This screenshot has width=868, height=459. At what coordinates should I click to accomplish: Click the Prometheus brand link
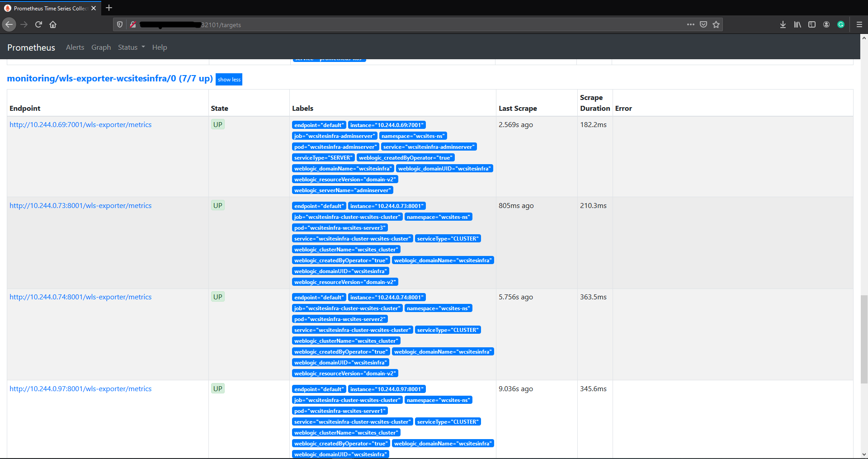point(31,47)
